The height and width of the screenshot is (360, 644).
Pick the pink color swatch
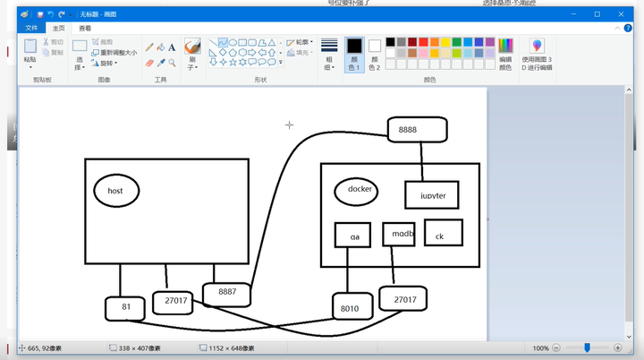coord(423,53)
